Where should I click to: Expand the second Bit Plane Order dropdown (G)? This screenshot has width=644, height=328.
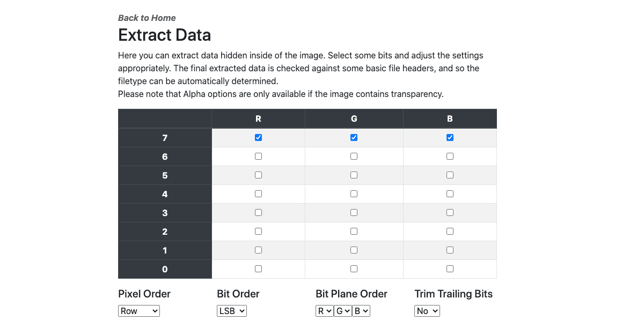[x=343, y=311]
